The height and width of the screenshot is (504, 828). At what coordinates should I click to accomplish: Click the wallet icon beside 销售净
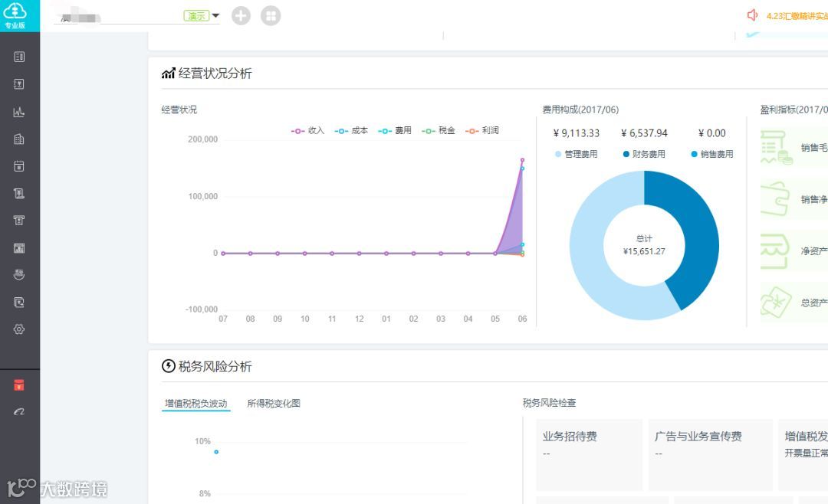(775, 199)
